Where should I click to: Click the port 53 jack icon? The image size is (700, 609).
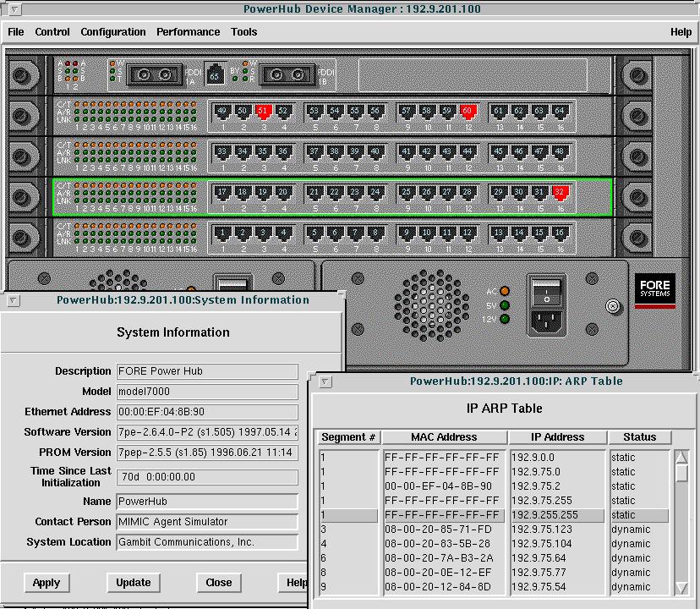tap(314, 112)
